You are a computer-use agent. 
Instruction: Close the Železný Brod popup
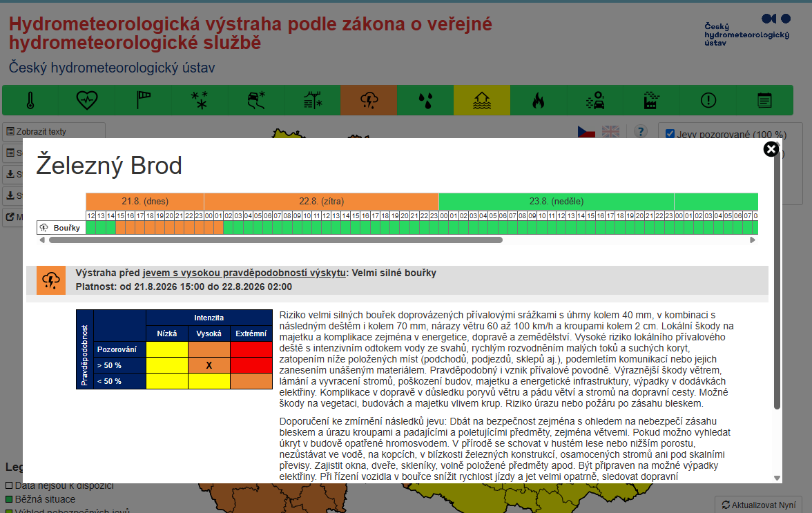coord(771,149)
